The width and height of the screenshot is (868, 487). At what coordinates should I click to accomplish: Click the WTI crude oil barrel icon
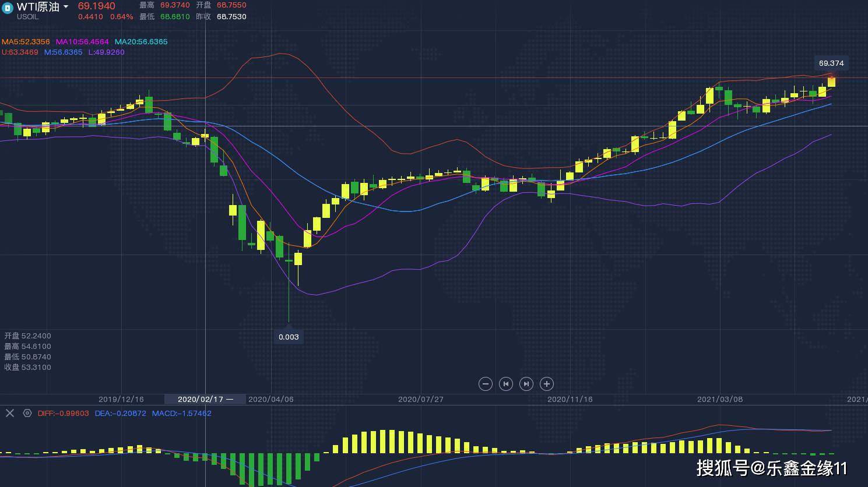pos(8,8)
